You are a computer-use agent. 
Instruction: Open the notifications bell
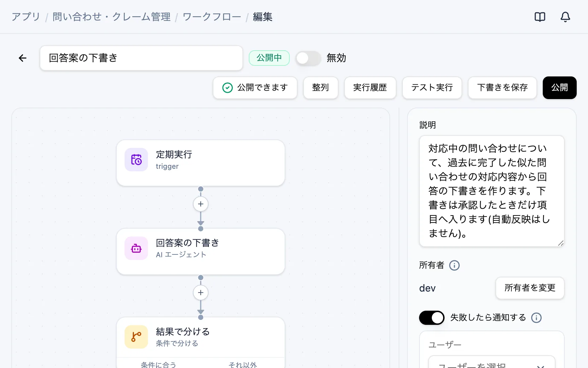(565, 17)
